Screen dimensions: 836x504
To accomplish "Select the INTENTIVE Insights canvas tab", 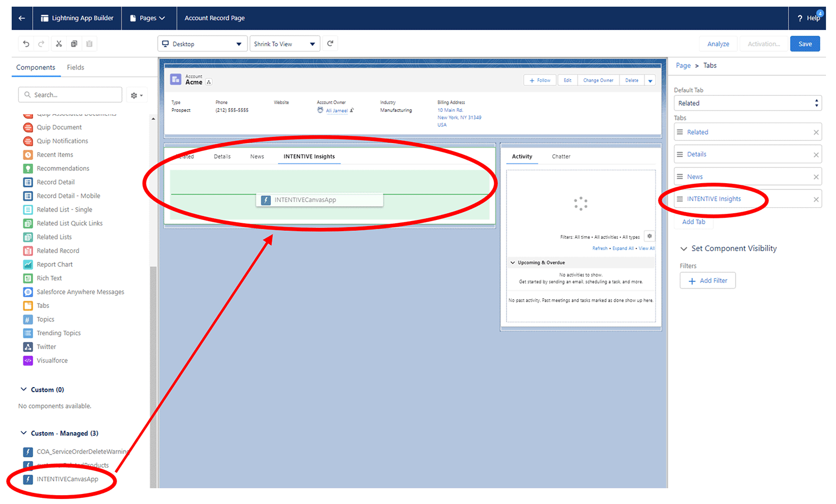I will tap(309, 156).
